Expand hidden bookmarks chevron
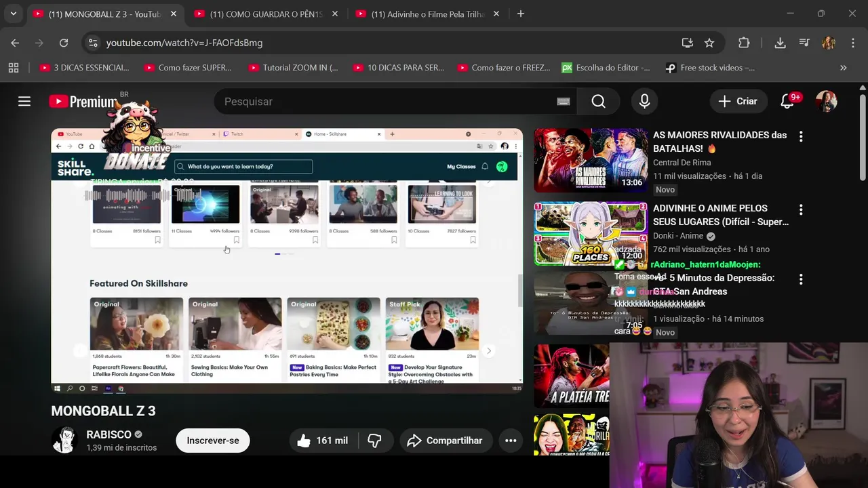The image size is (868, 488). click(x=843, y=68)
